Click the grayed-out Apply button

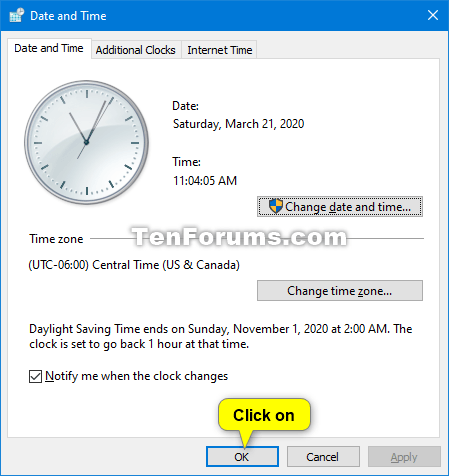tap(404, 457)
